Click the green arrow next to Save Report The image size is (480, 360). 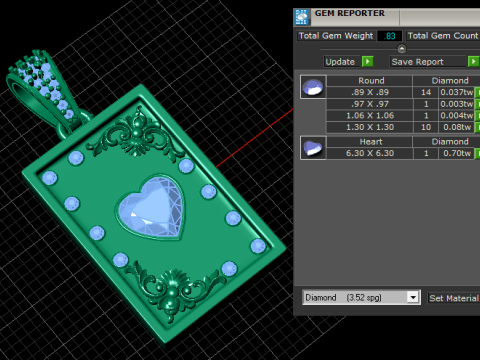[474, 62]
